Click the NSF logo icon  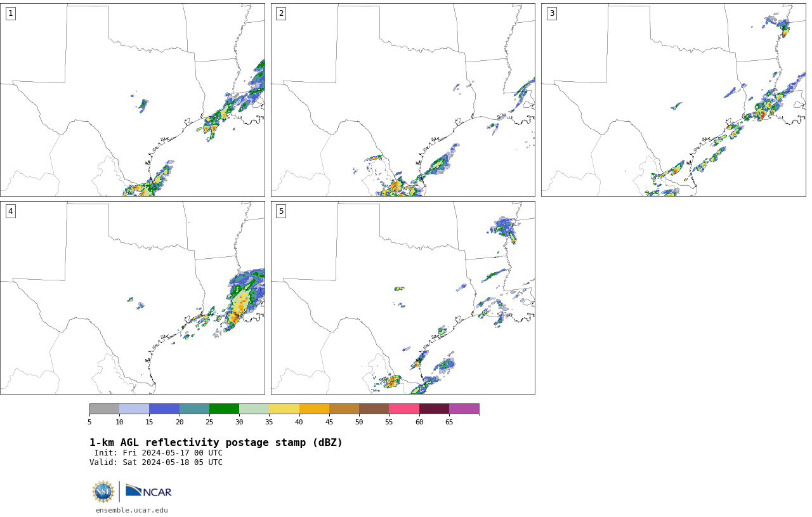click(x=103, y=492)
